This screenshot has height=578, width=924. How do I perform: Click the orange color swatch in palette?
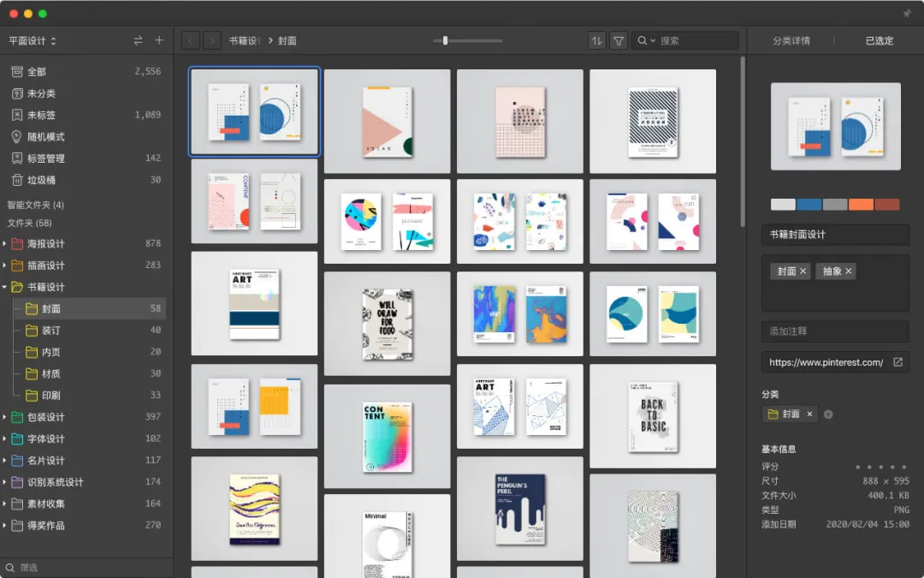pyautogui.click(x=861, y=205)
